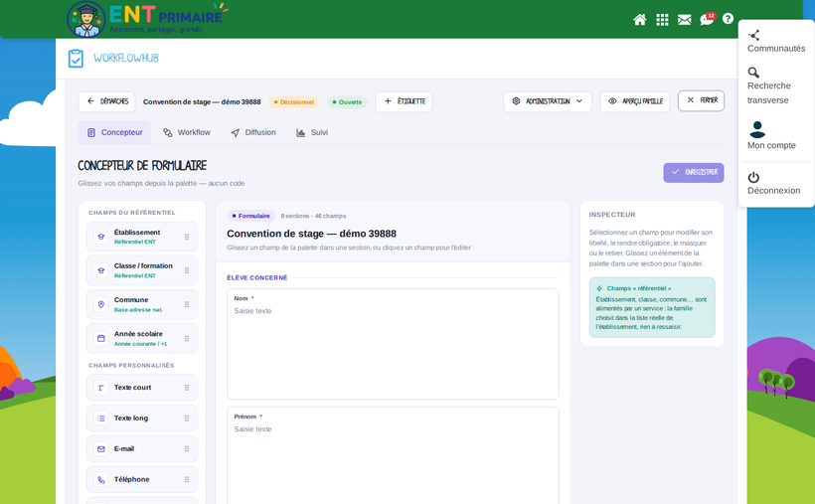This screenshot has width=815, height=504.
Task: Click the Texte court type icon
Action: click(x=101, y=388)
